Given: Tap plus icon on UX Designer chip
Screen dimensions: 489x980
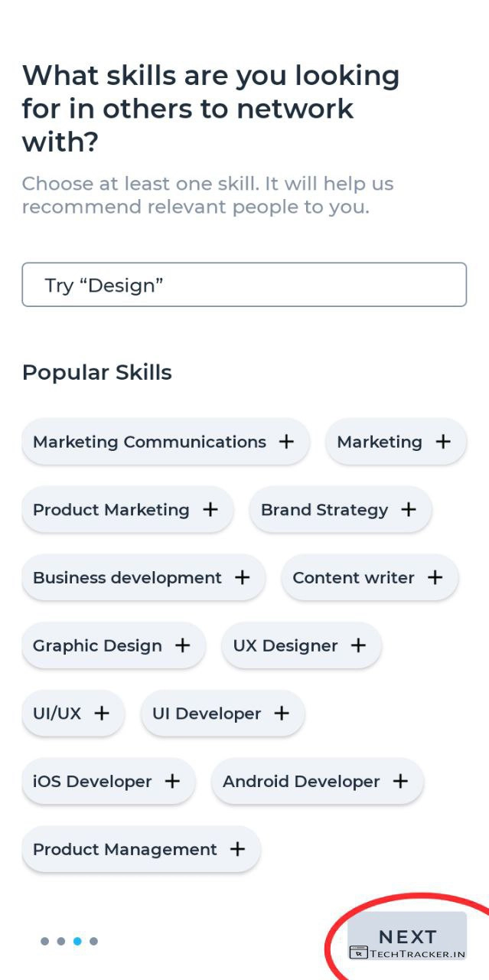Looking at the screenshot, I should pyautogui.click(x=358, y=645).
